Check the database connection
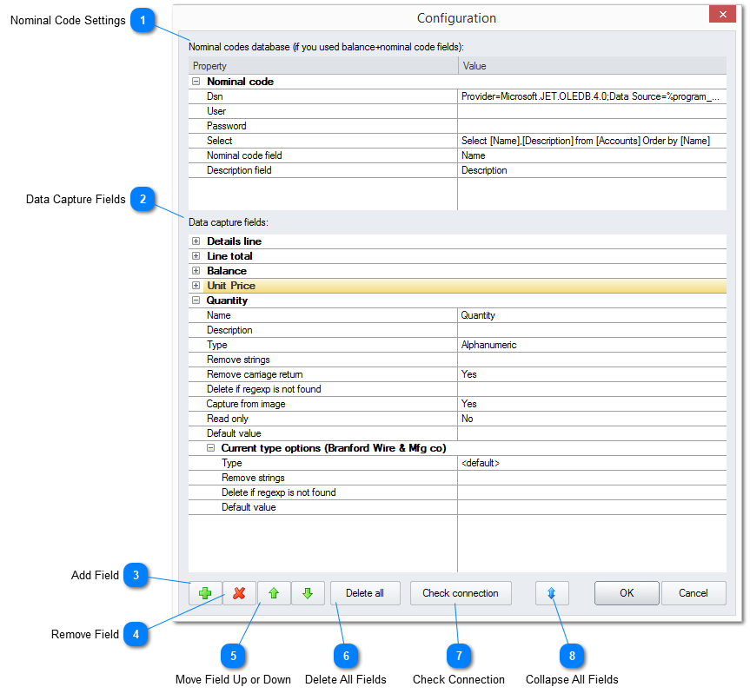This screenshot has width=750, height=700. coord(461,593)
